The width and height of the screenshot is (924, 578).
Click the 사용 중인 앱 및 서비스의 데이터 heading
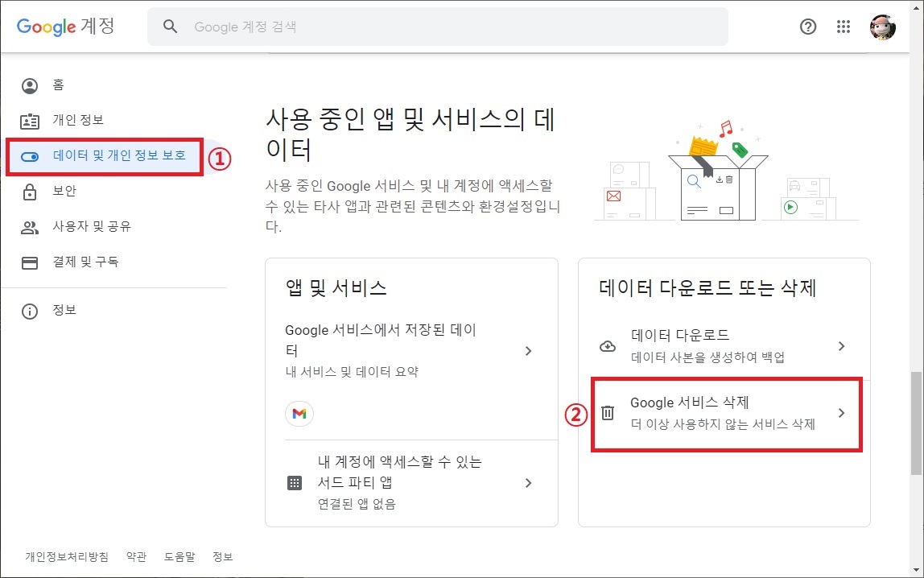410,134
